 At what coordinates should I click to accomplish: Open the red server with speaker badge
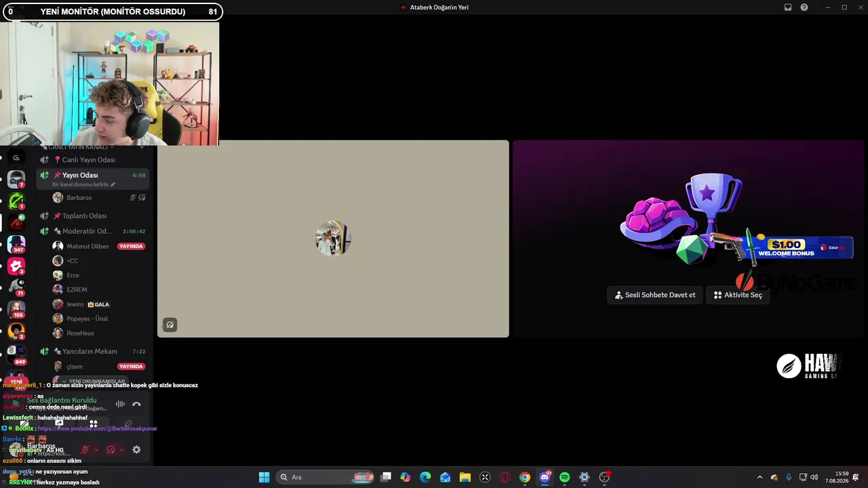tap(16, 222)
